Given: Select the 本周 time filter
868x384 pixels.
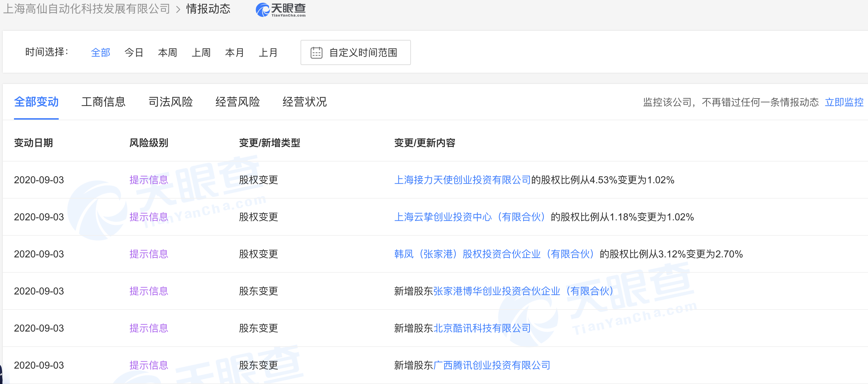Looking at the screenshot, I should [167, 53].
